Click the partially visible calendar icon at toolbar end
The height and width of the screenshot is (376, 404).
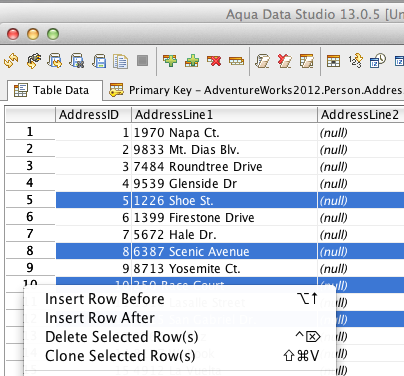tap(399, 61)
